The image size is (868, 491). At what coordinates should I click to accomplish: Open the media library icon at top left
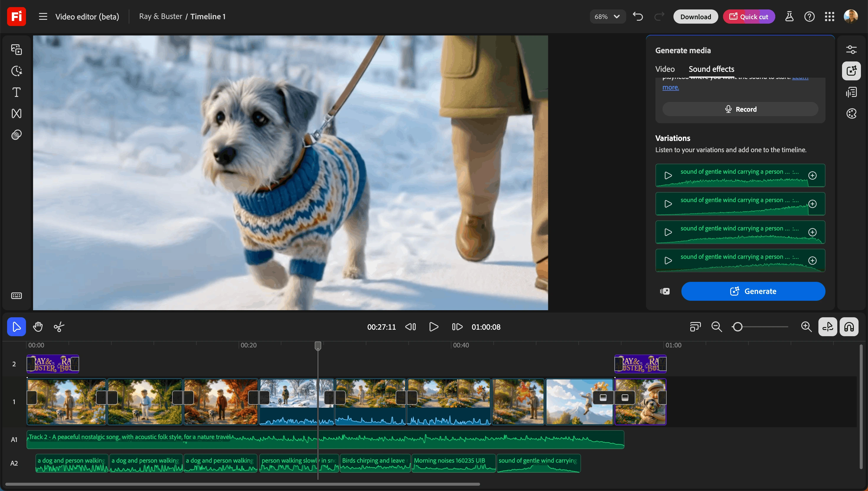[x=16, y=49]
